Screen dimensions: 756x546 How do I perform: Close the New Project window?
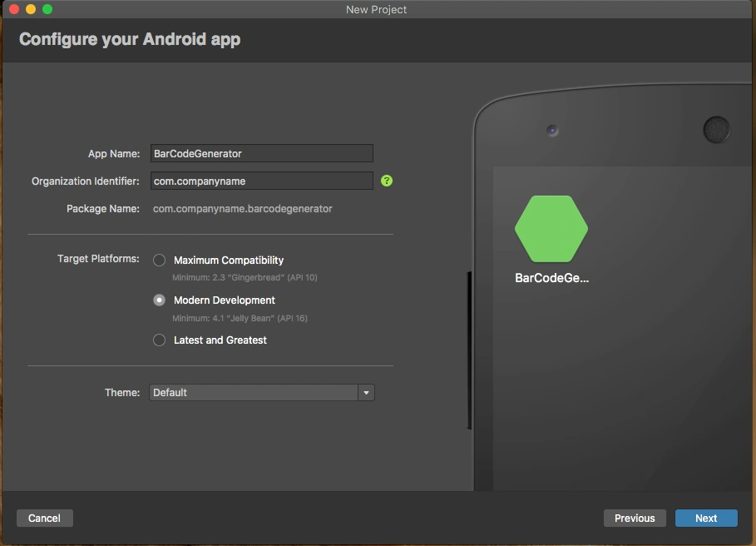pos(14,9)
